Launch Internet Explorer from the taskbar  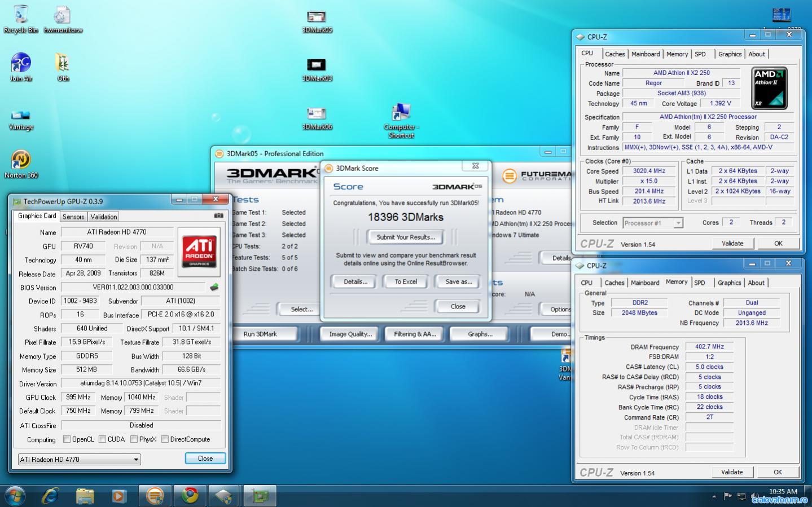pyautogui.click(x=50, y=496)
